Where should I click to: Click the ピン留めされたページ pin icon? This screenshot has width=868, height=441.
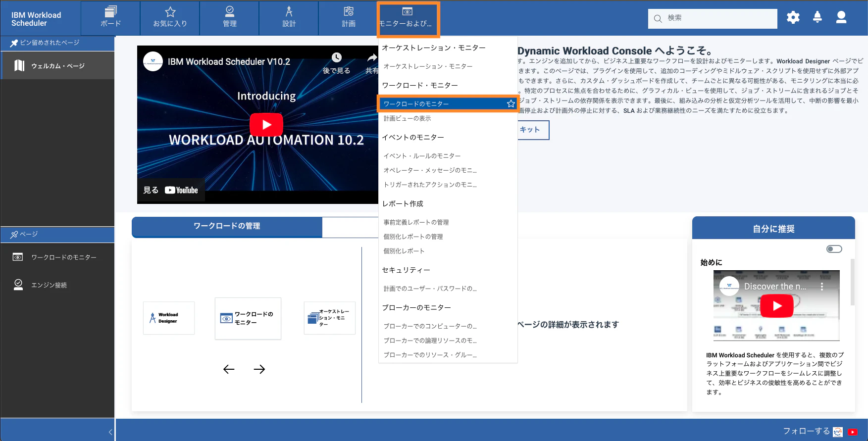click(x=14, y=43)
